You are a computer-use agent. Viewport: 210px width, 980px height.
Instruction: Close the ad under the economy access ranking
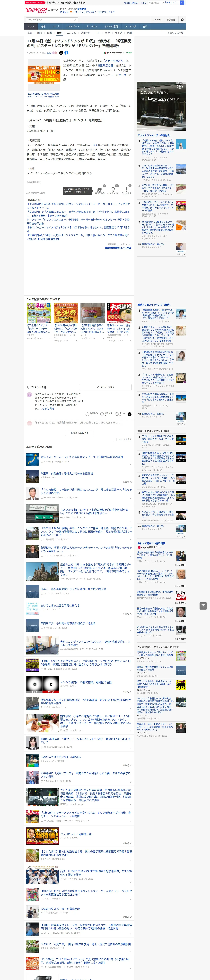click(184, 254)
